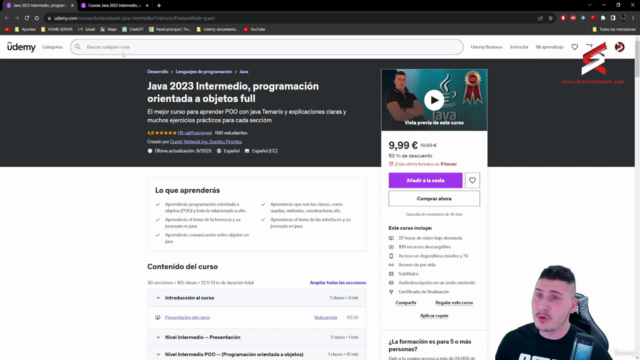The height and width of the screenshot is (360, 640).
Task: Open the Instructor menu item
Action: [x=519, y=47]
